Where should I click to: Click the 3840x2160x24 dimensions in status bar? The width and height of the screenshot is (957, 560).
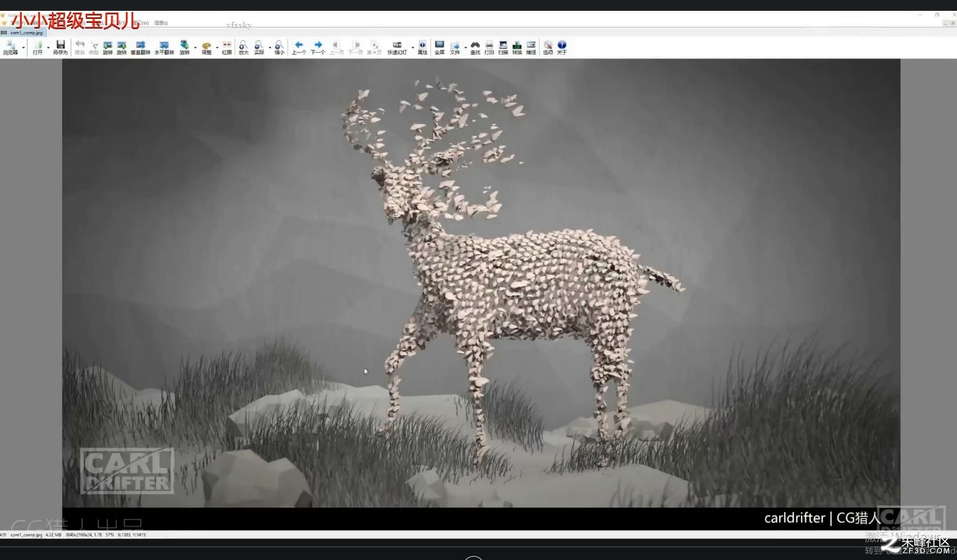click(80, 535)
